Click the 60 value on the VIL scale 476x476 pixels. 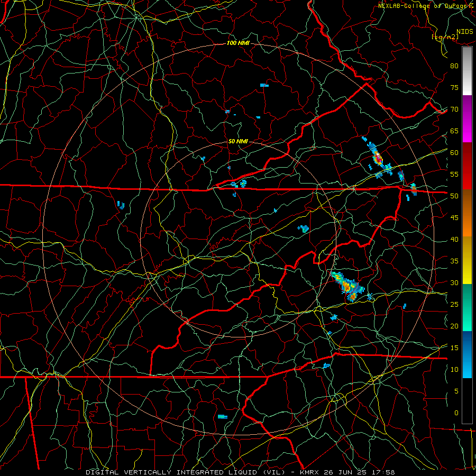[x=454, y=153]
